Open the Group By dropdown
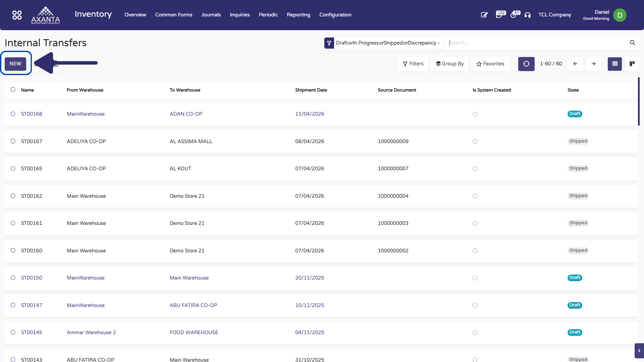The height and width of the screenshot is (362, 644). 449,64
